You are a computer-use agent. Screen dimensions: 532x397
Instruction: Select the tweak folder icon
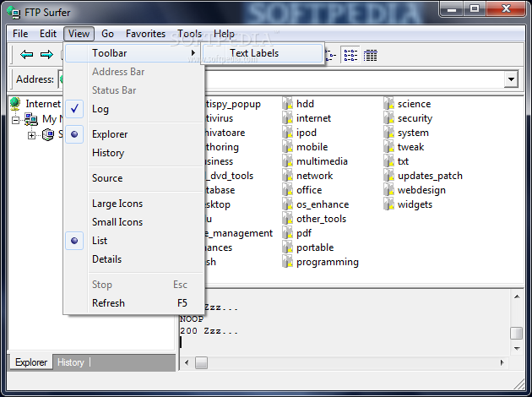click(x=388, y=147)
